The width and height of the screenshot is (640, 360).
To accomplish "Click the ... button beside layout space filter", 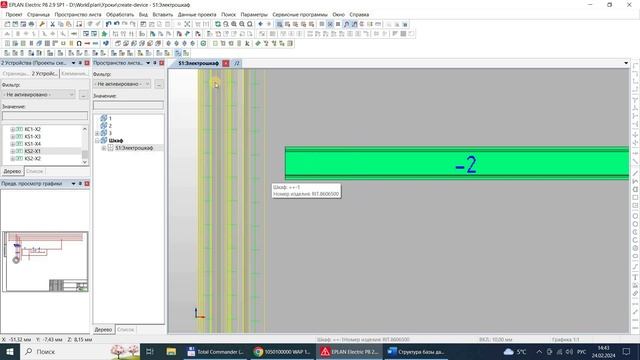I will (159, 84).
